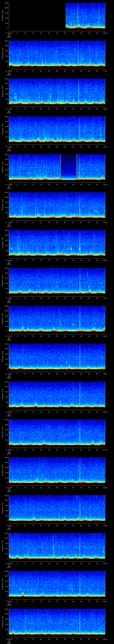114x644 pixels.
Task: Click the yellow burst near 8s in the 21:17 panel
Action: click(23, 328)
